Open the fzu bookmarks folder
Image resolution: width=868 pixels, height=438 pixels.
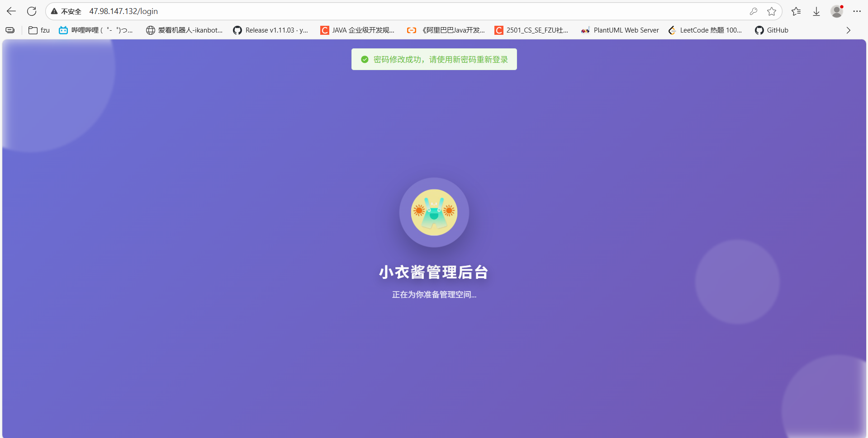(x=39, y=30)
